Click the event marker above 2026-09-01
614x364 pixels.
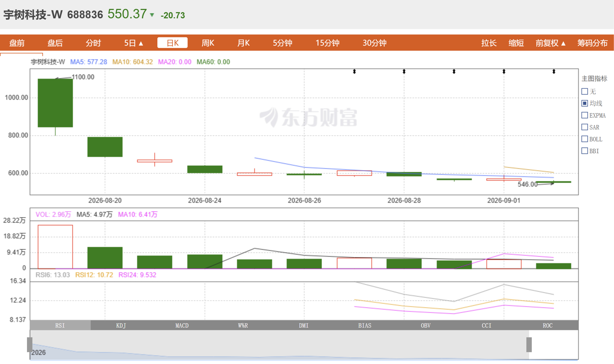(x=504, y=71)
